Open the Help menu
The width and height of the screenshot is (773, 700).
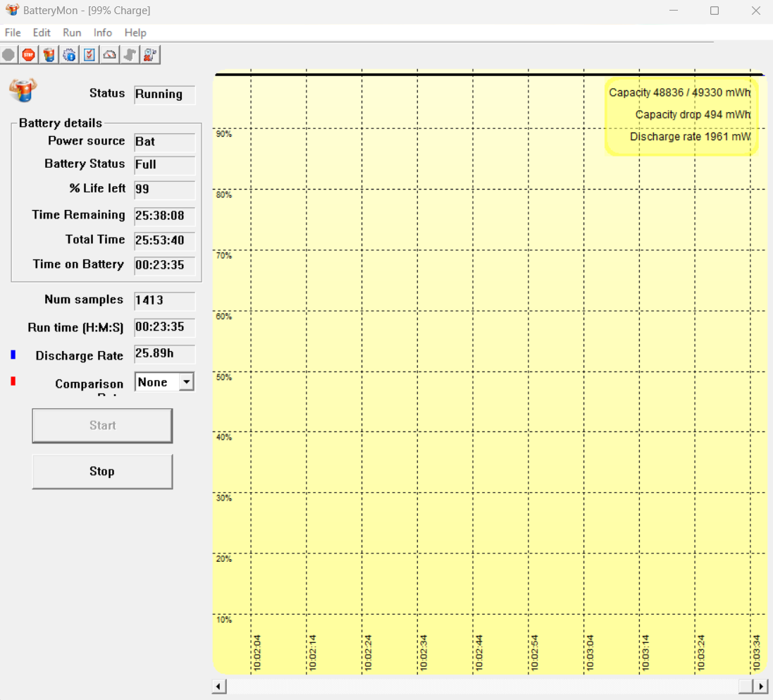point(135,32)
